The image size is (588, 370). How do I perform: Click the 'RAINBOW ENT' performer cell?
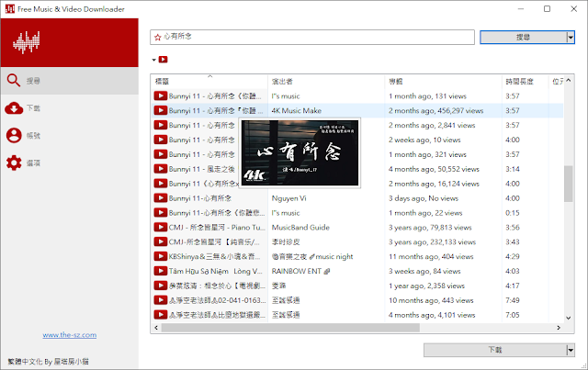pyautogui.click(x=300, y=271)
